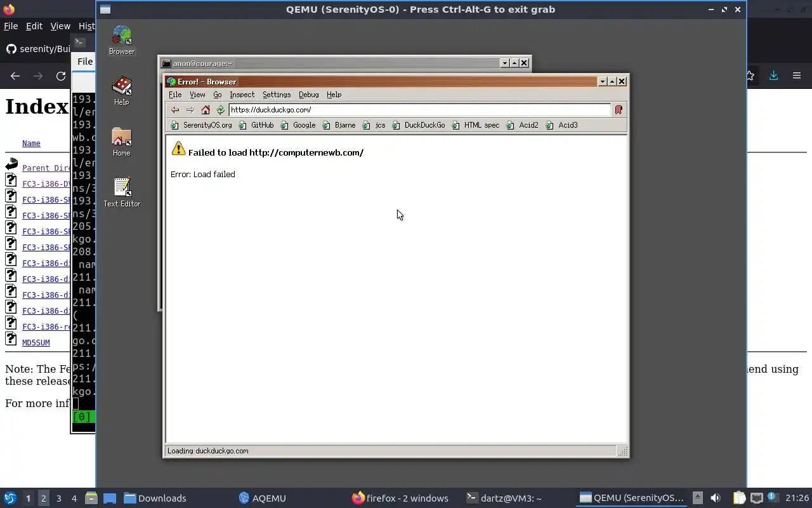This screenshot has height=508, width=812.
Task: Bookmark the current page with red bookmark icon
Action: click(619, 110)
